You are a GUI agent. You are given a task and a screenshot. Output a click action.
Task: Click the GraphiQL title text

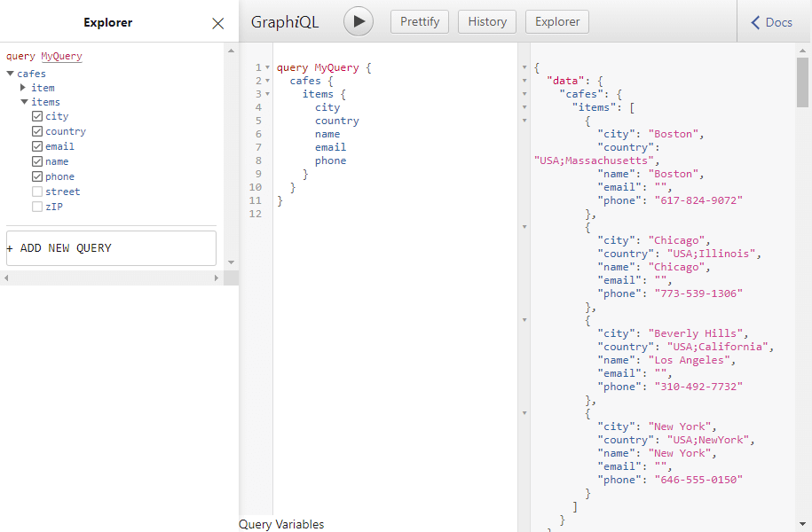(x=285, y=22)
